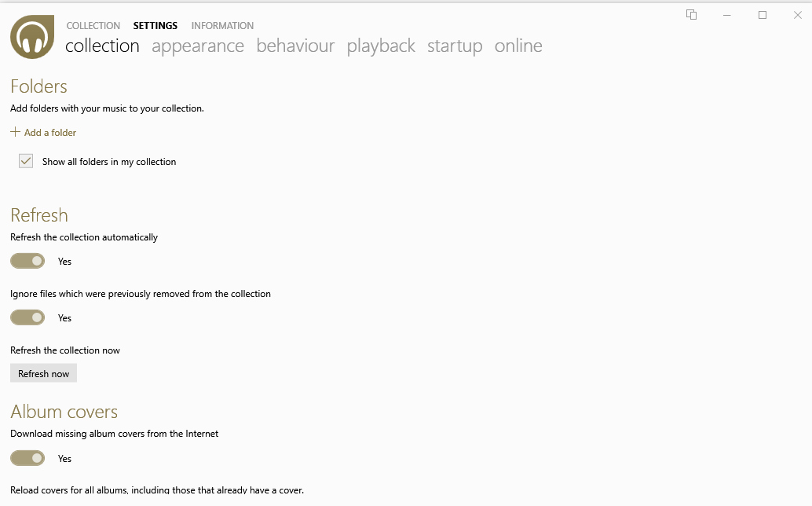
Task: Switch to the startup settings tab
Action: click(x=455, y=46)
